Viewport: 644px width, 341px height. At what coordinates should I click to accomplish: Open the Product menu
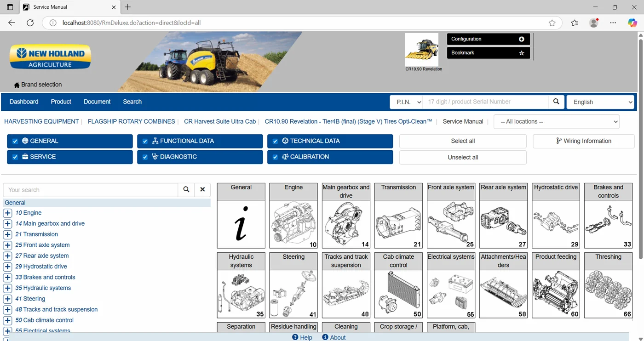61,102
